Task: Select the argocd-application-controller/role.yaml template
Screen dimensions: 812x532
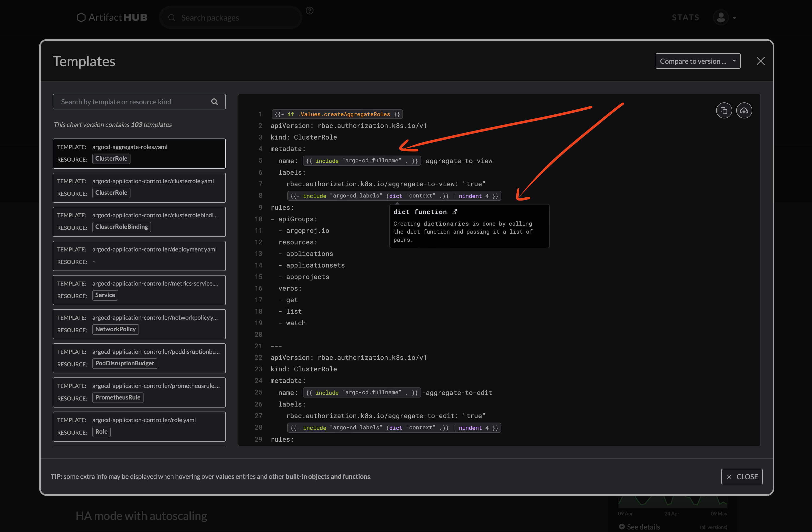Action: tap(139, 426)
